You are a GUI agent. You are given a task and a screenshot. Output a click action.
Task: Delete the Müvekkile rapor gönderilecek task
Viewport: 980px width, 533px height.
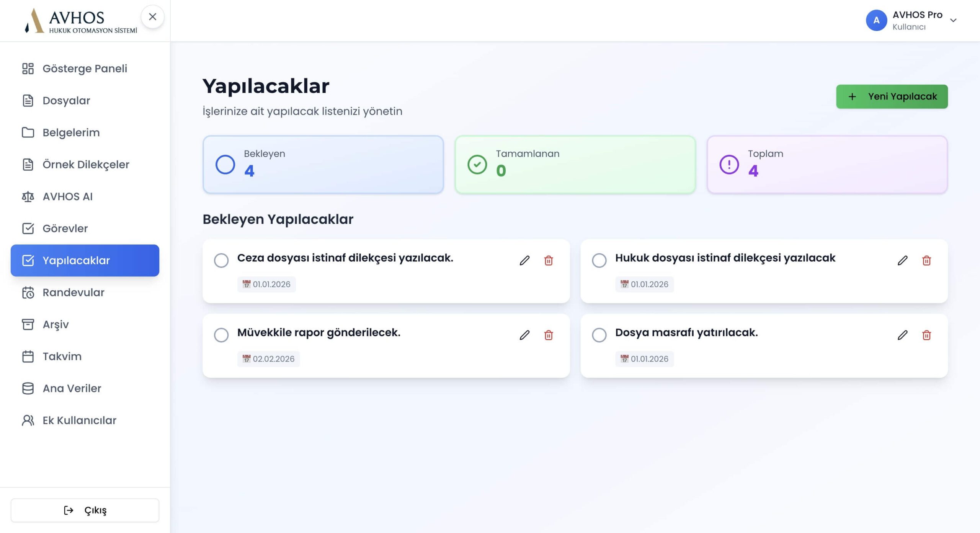(549, 335)
